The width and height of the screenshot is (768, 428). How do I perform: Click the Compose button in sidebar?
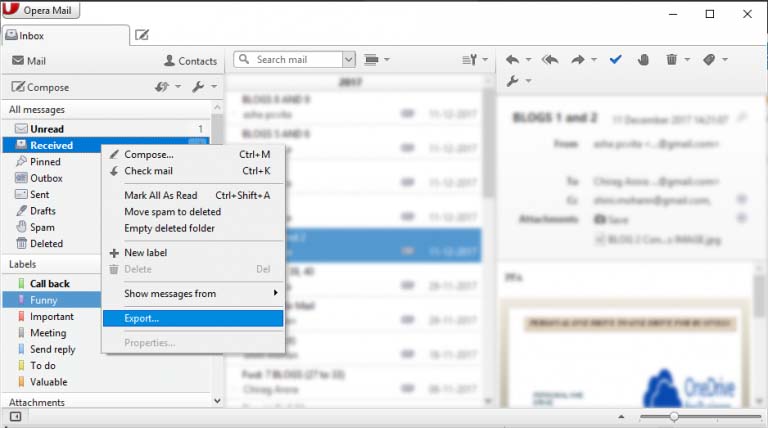[40, 87]
